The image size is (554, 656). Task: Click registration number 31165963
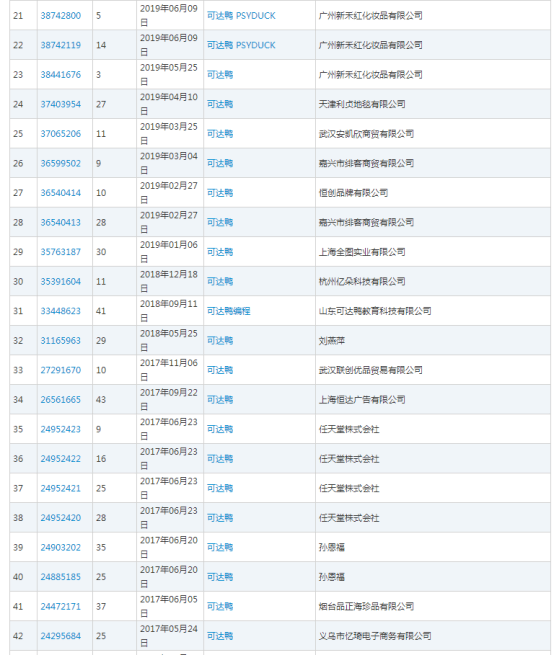pos(61,341)
